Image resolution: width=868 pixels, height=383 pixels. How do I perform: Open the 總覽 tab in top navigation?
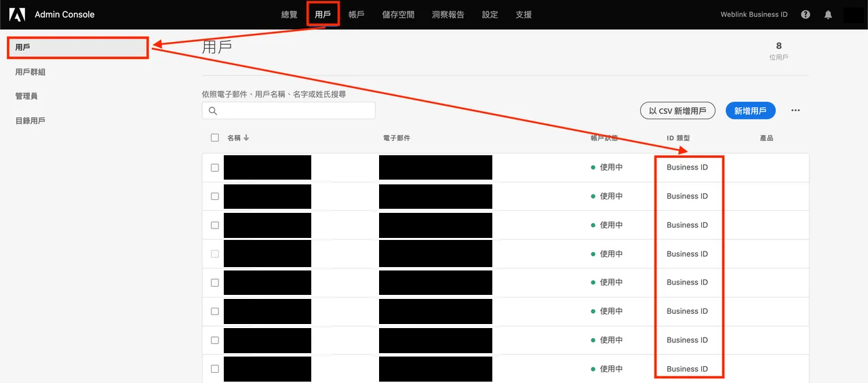click(290, 14)
